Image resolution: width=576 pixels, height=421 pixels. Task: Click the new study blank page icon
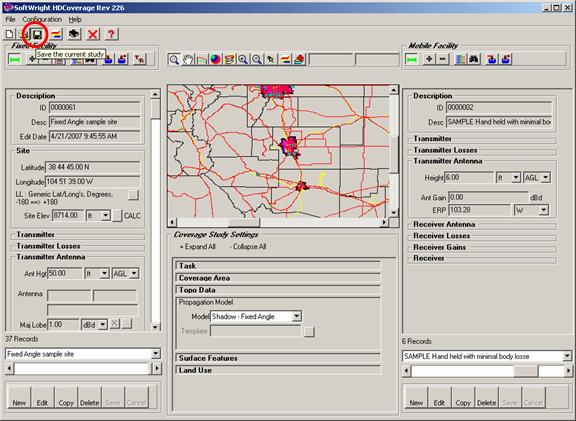10,34
